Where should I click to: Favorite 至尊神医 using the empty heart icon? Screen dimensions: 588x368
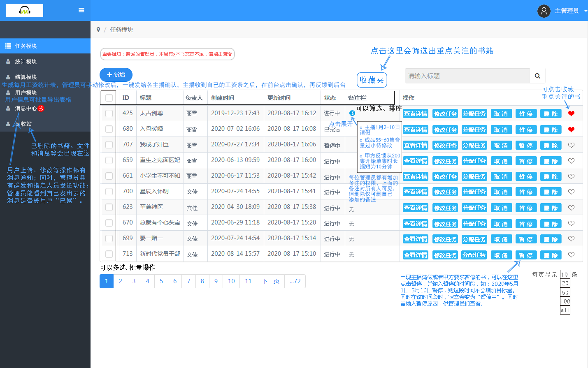click(572, 208)
